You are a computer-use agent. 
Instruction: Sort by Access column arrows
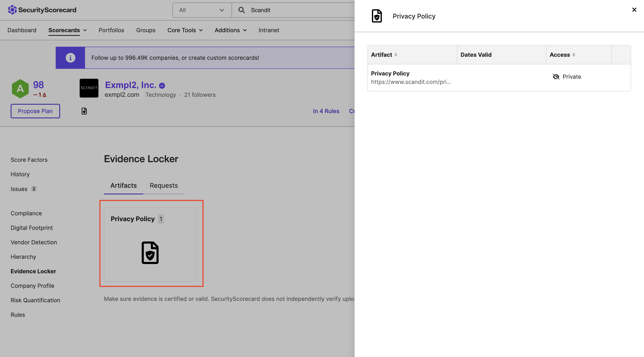[573, 55]
